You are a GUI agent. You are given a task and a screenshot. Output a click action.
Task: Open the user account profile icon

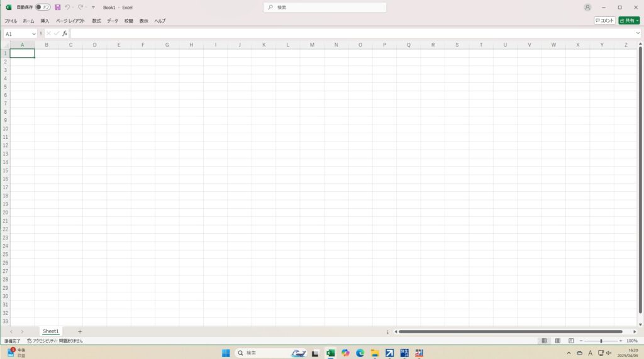(x=587, y=8)
